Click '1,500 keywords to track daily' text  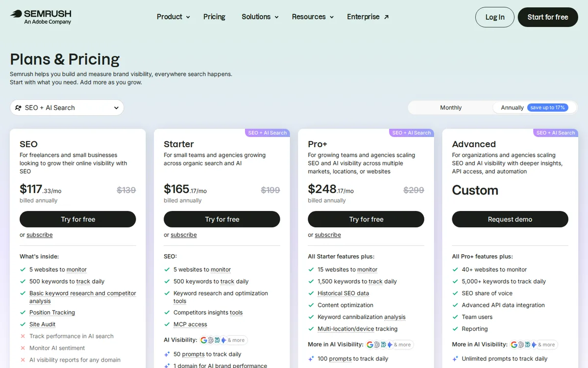(x=357, y=281)
